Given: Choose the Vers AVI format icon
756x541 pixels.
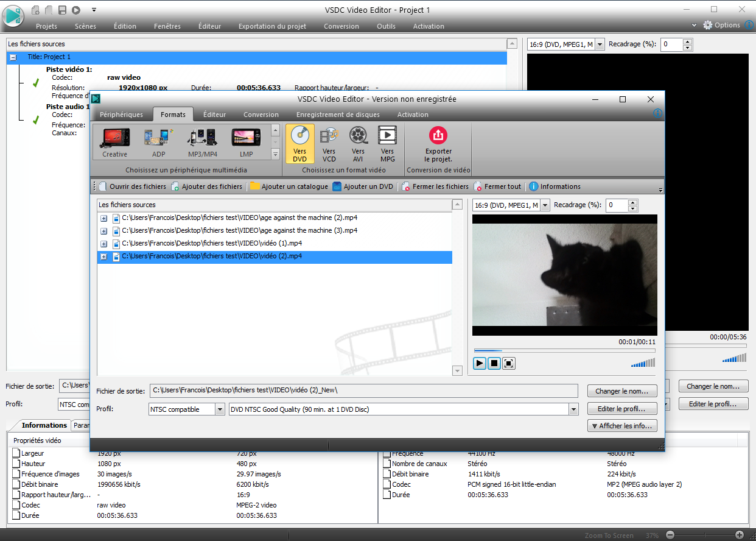Looking at the screenshot, I should pyautogui.click(x=358, y=143).
